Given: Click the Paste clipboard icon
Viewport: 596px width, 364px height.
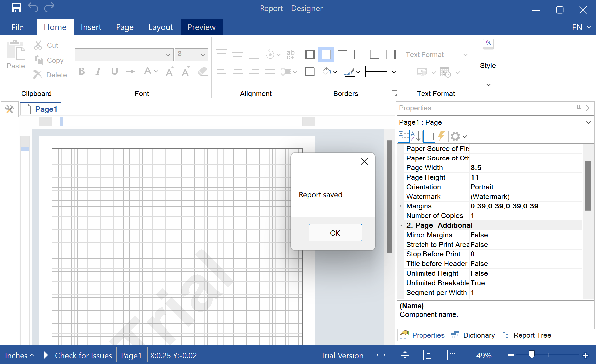Looking at the screenshot, I should (x=16, y=50).
